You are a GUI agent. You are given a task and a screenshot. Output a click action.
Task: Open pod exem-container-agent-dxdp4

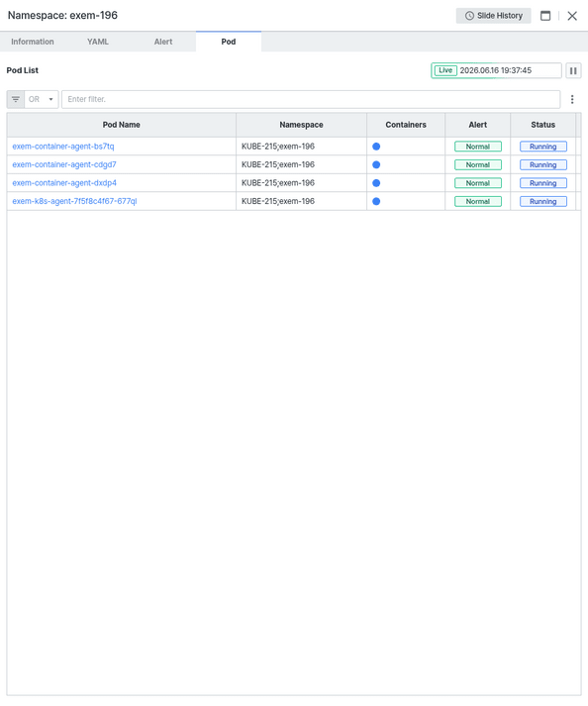click(x=64, y=183)
